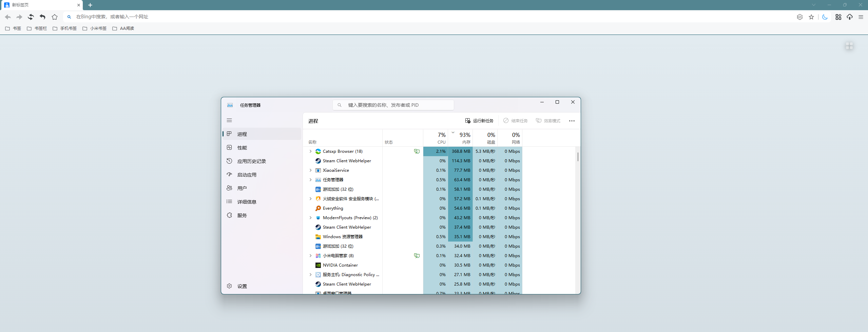
Task: Click the browser reload icon
Action: [31, 17]
